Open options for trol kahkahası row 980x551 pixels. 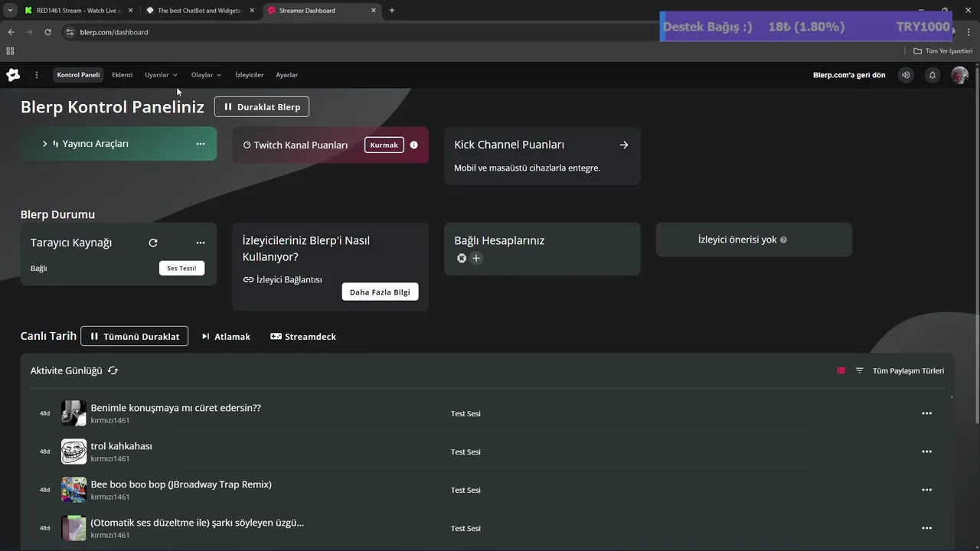(926, 452)
